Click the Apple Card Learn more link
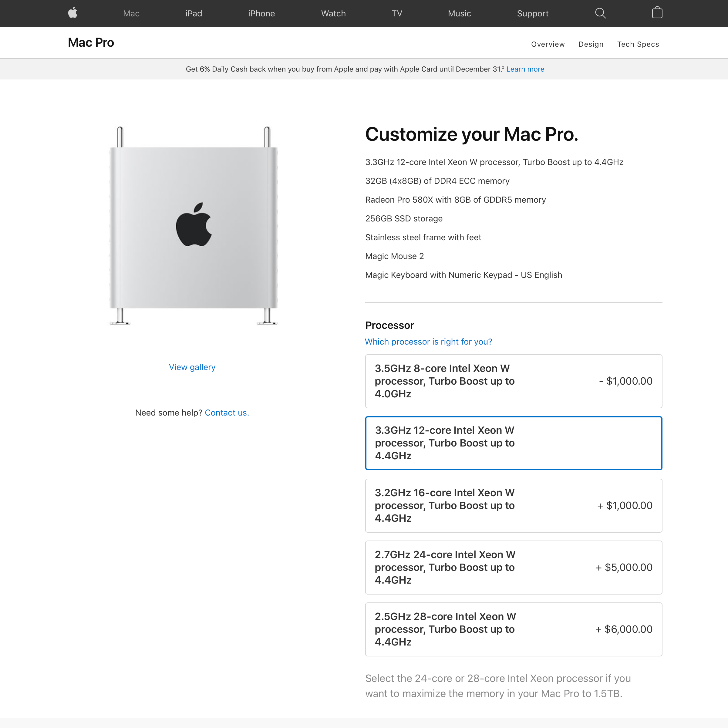 point(525,69)
